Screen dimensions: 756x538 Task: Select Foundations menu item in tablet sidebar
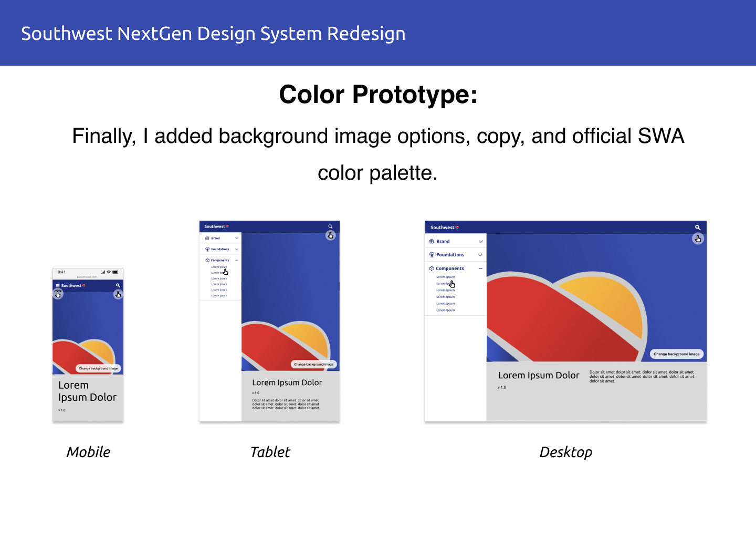point(220,249)
